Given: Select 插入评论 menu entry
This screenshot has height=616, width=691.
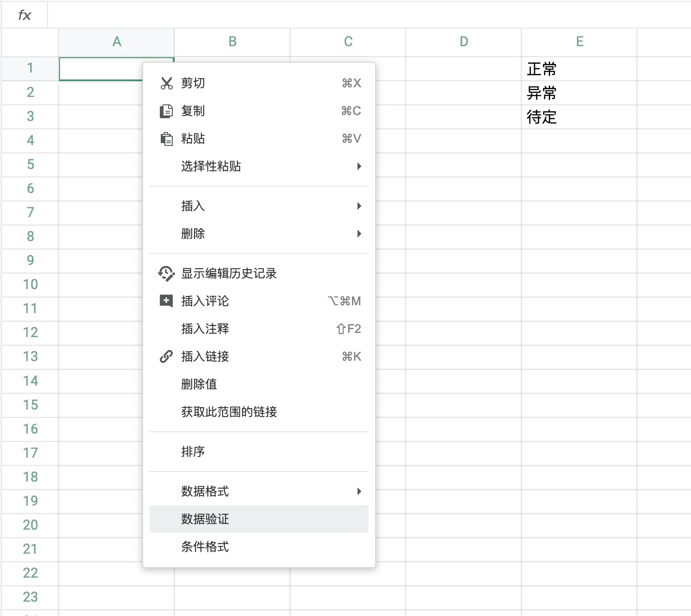Looking at the screenshot, I should pos(259,301).
